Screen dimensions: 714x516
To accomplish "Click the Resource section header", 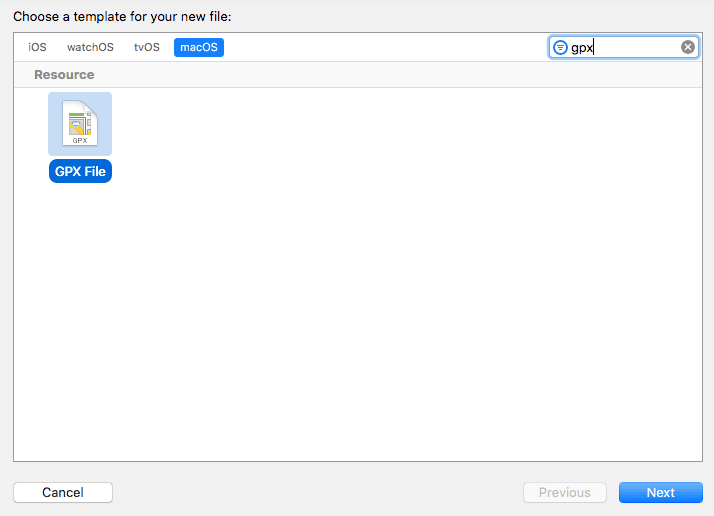I will click(x=64, y=75).
